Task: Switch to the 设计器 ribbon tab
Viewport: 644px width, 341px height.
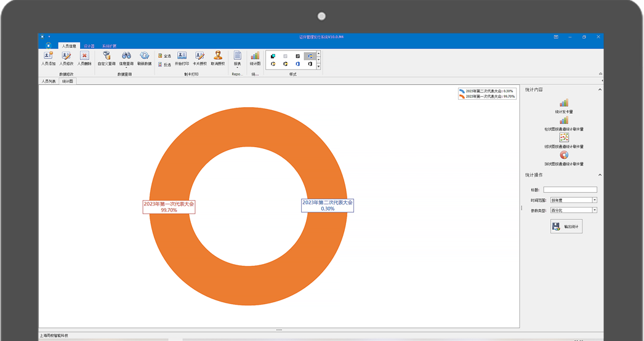Action: 89,46
